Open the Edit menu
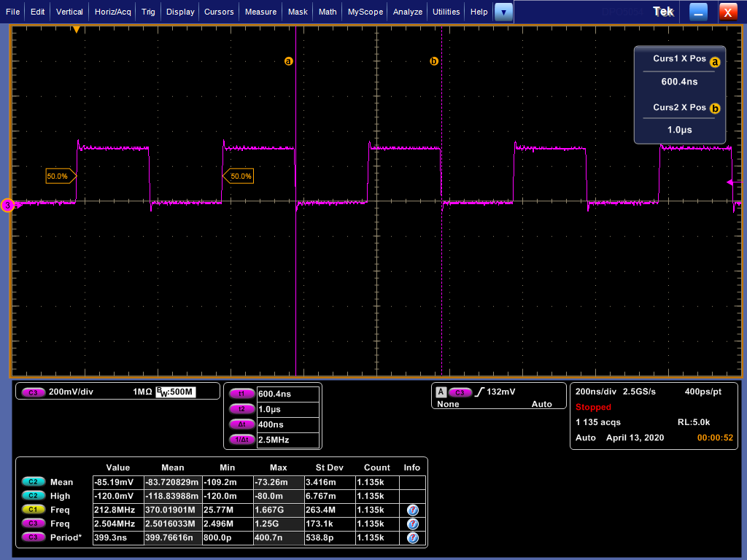The height and width of the screenshot is (560, 747). coord(37,12)
